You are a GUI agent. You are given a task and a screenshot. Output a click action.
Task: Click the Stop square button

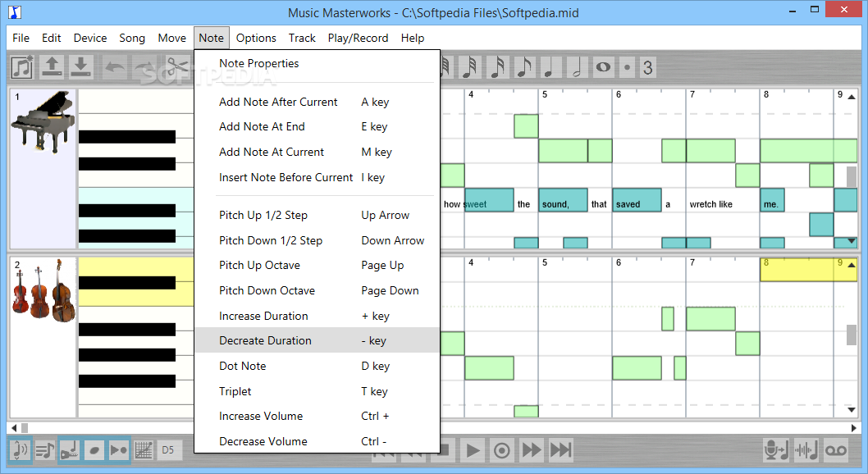point(447,449)
